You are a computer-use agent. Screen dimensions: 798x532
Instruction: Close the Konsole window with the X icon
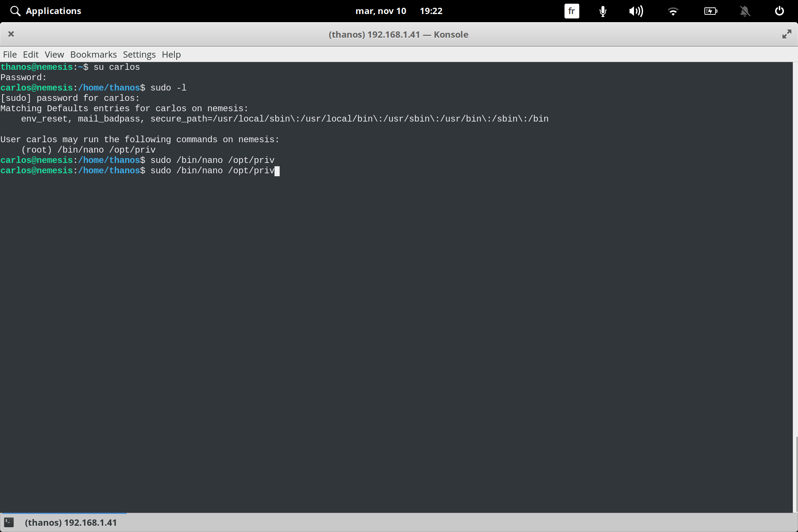(11, 34)
